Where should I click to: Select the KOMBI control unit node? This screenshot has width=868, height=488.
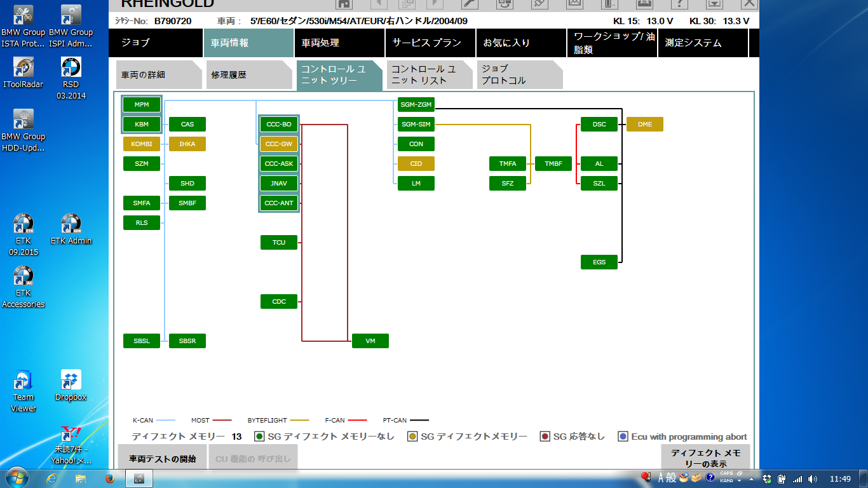click(142, 144)
